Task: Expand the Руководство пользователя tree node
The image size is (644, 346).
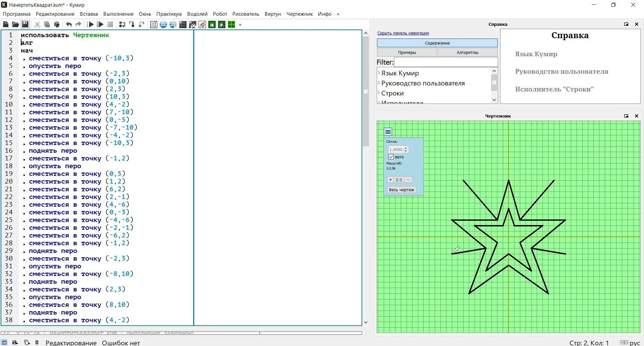Action: tap(379, 83)
